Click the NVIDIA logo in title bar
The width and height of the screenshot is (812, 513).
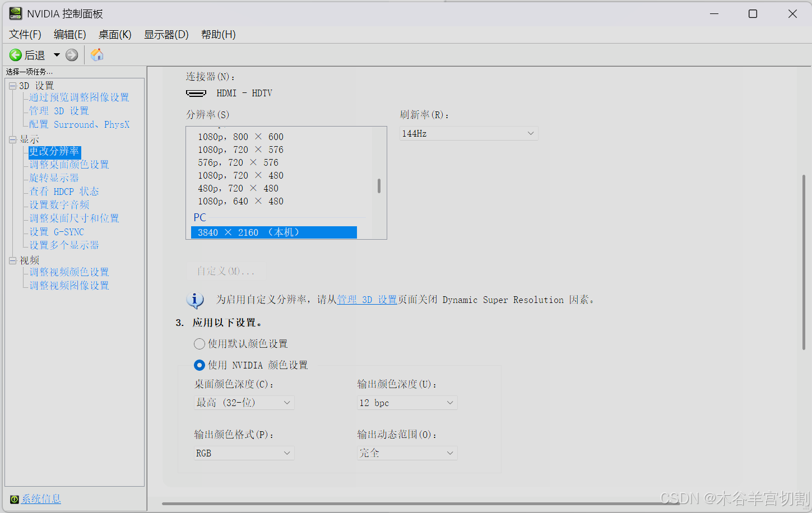[16, 13]
